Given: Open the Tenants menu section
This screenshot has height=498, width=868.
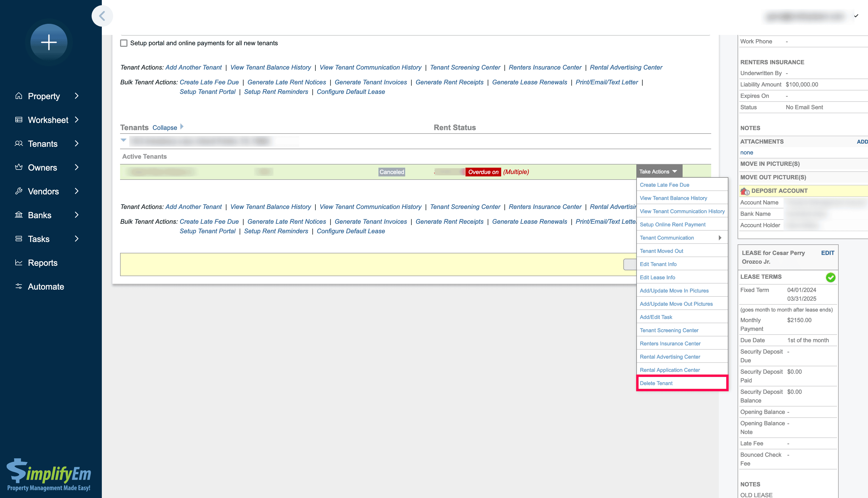Looking at the screenshot, I should (x=48, y=144).
